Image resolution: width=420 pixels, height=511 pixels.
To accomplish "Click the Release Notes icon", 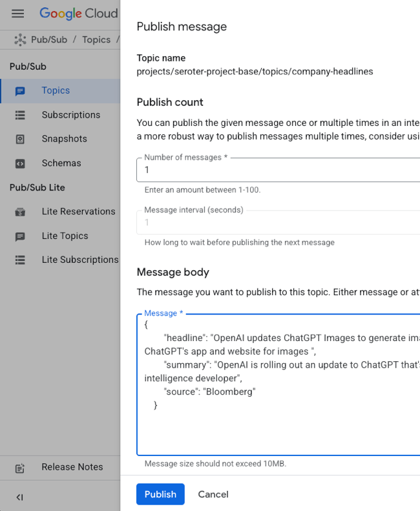I will coord(20,468).
